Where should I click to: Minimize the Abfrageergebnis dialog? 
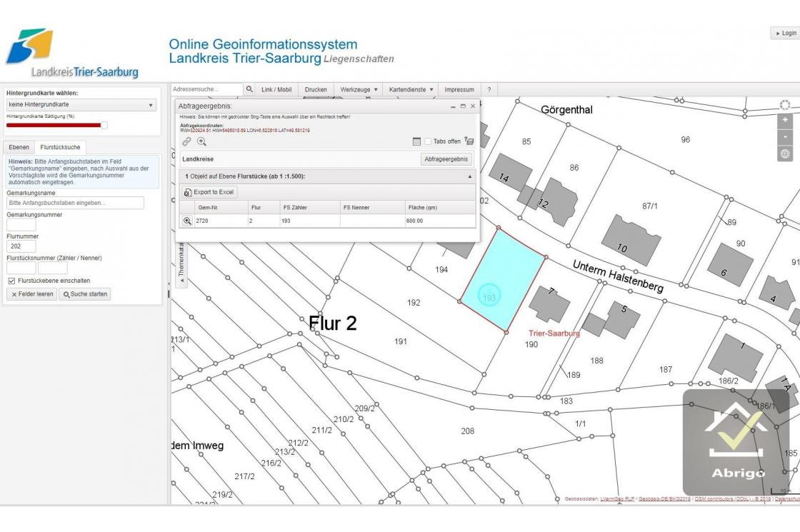[453, 106]
